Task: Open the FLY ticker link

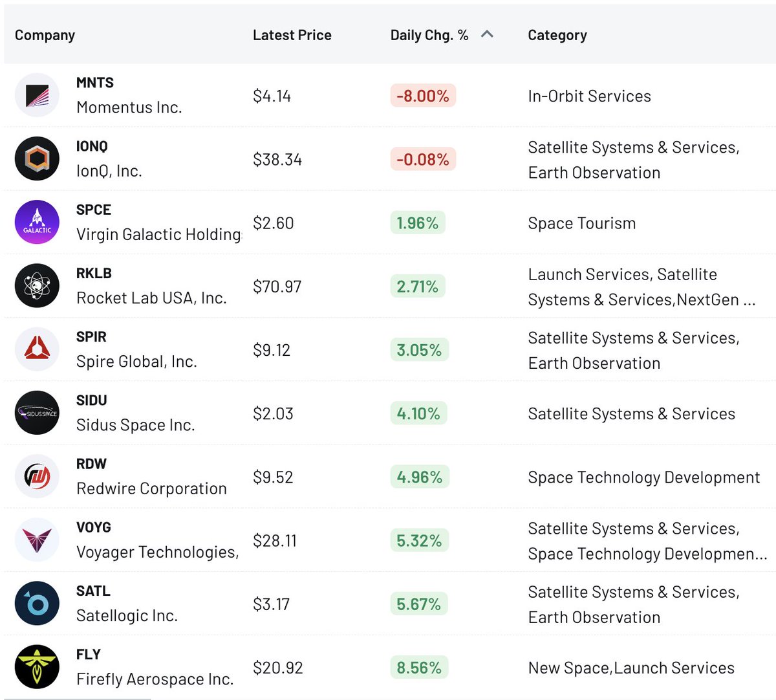Action: [x=89, y=654]
